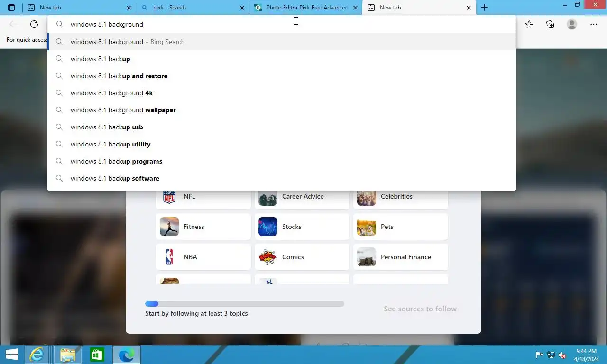Select 'windows 8.1 backup utility' suggestion
Image resolution: width=607 pixels, height=364 pixels.
282,144
